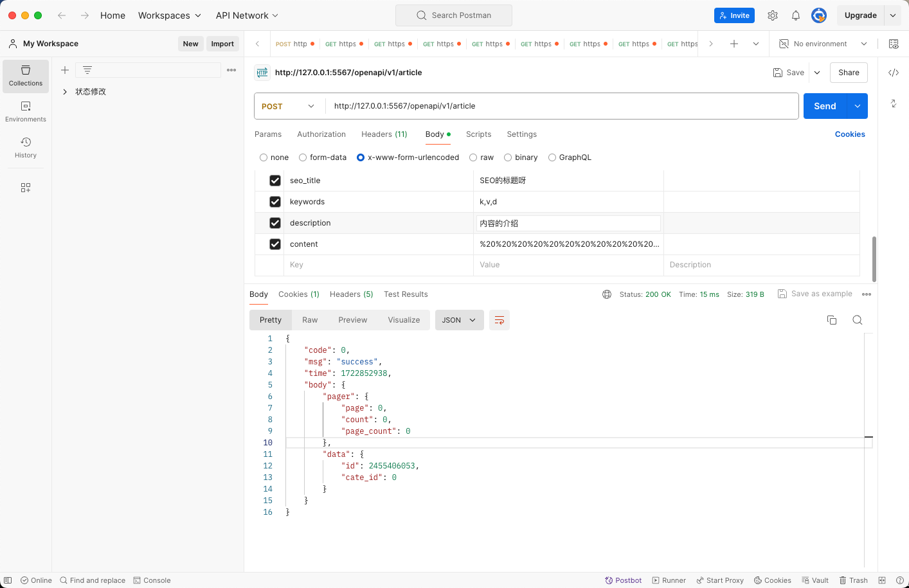This screenshot has width=909, height=588.
Task: Click the Share button
Action: (849, 73)
